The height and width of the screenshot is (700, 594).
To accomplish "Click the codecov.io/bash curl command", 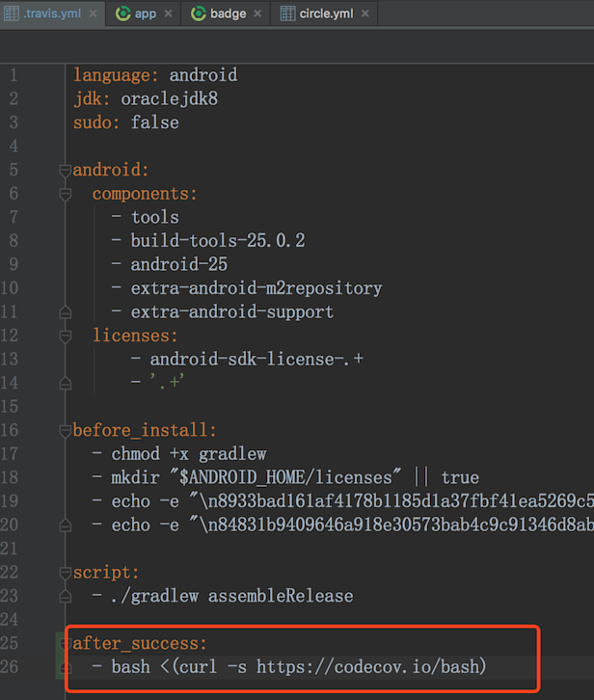I will 299,667.
